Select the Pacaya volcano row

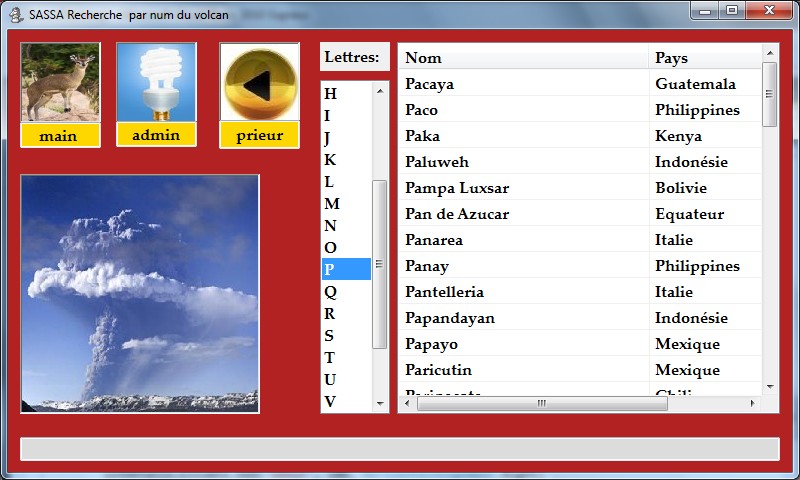coord(523,84)
